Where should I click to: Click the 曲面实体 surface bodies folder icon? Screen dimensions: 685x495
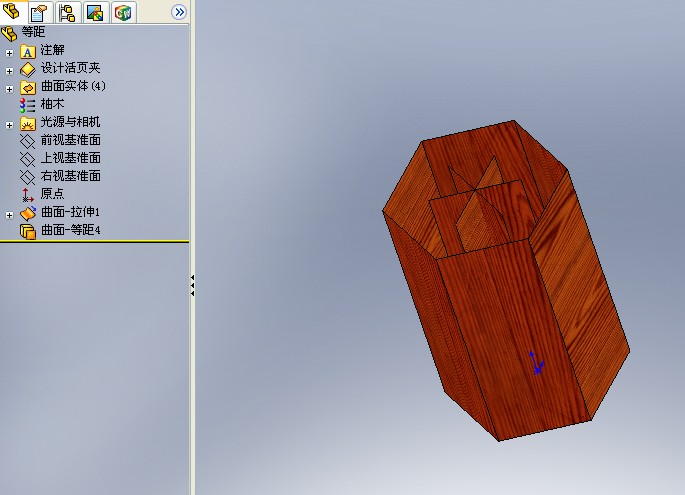[28, 88]
